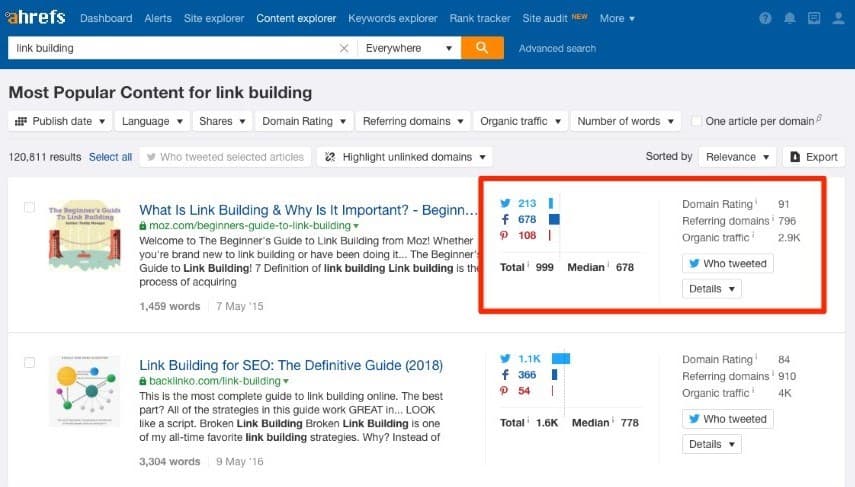Open the notifications bell icon

789,19
